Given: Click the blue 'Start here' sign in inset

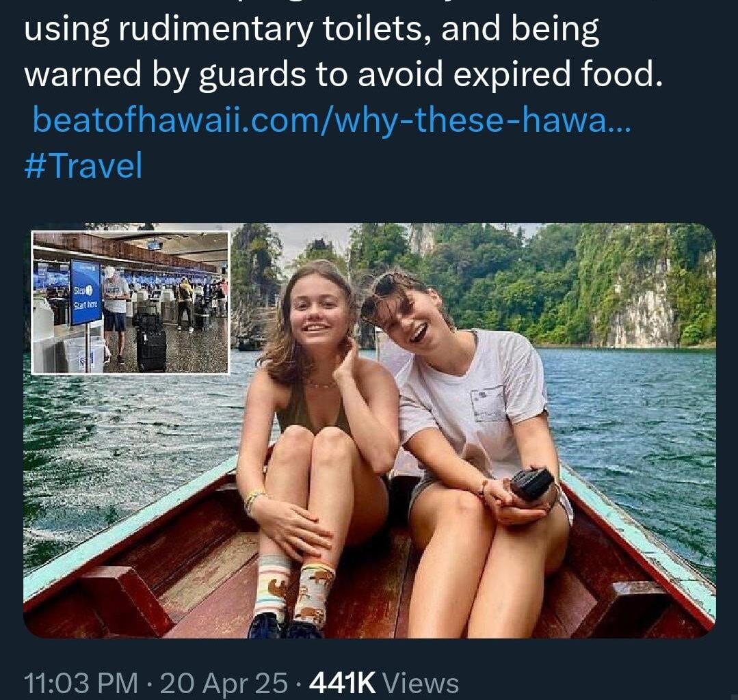Looking at the screenshot, I should click(x=86, y=292).
